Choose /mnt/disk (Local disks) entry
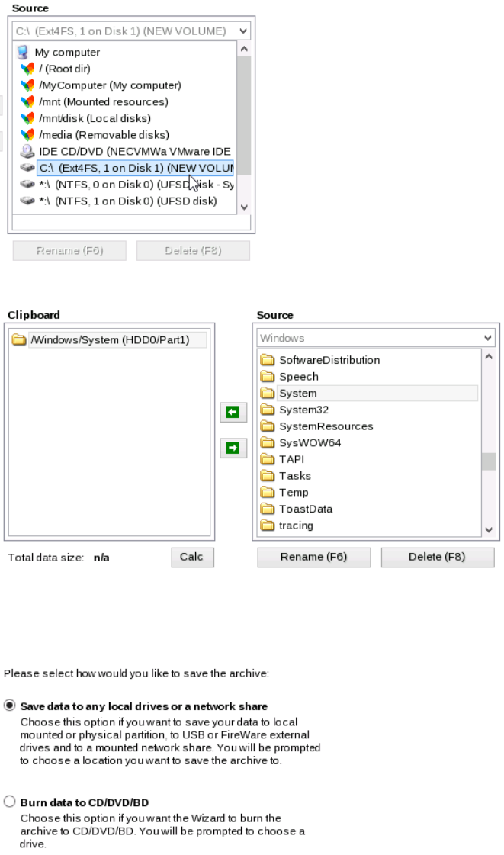 coord(95,118)
